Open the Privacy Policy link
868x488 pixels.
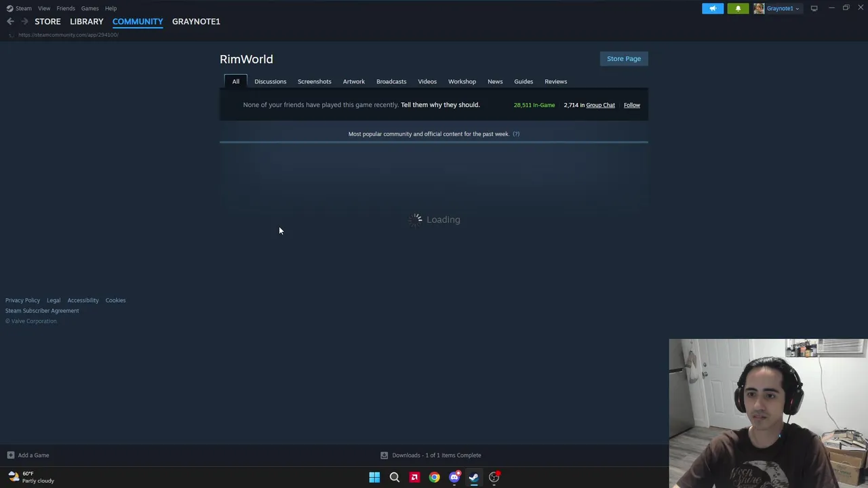pos(22,300)
